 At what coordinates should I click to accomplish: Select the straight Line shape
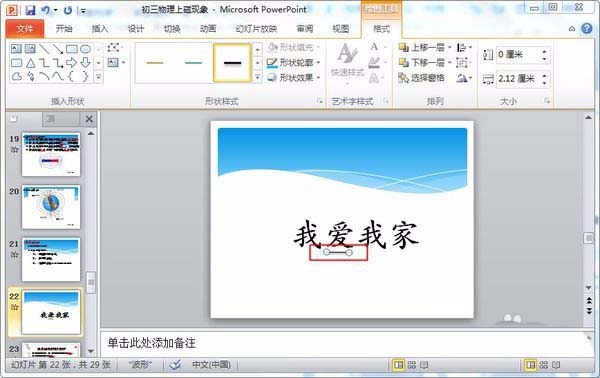44,49
